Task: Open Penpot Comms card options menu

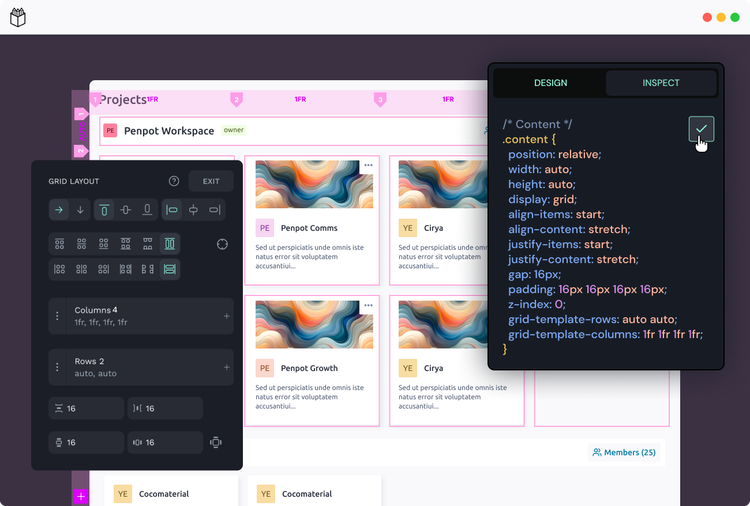Action: click(368, 165)
